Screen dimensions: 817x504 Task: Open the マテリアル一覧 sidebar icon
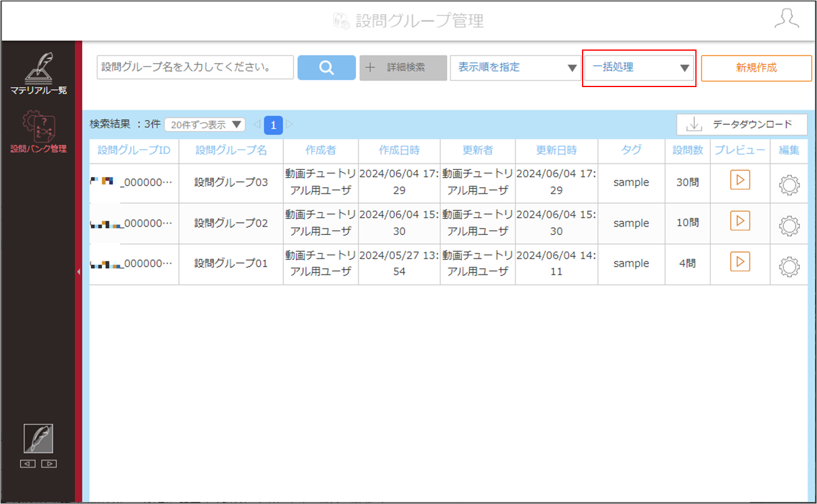pos(39,74)
